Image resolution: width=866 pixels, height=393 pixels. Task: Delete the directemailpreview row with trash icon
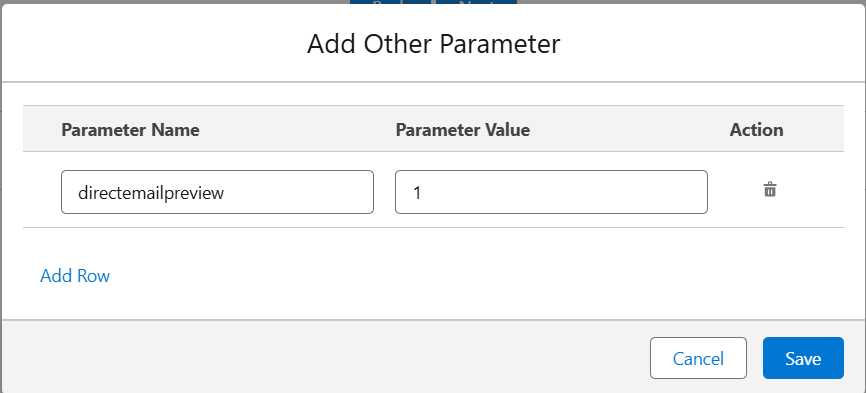tap(770, 190)
